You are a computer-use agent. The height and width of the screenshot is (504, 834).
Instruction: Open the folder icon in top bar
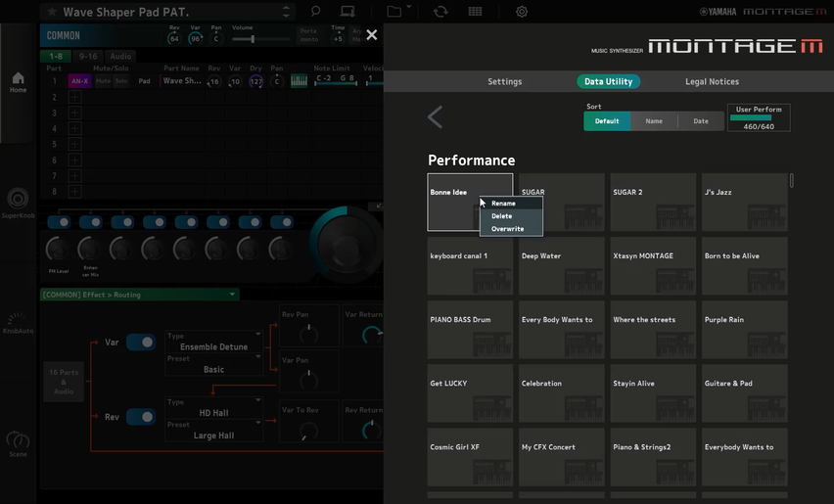pos(394,12)
